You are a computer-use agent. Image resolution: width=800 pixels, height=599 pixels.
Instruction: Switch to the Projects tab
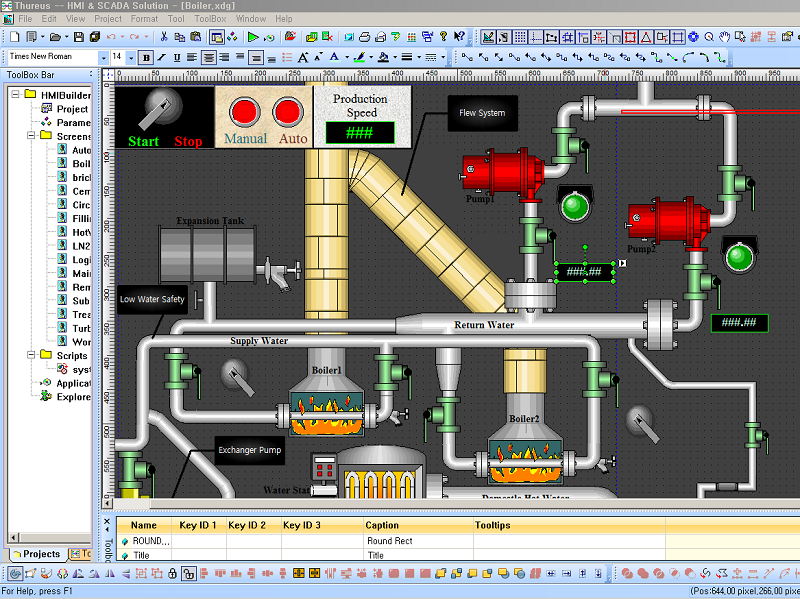click(36, 554)
